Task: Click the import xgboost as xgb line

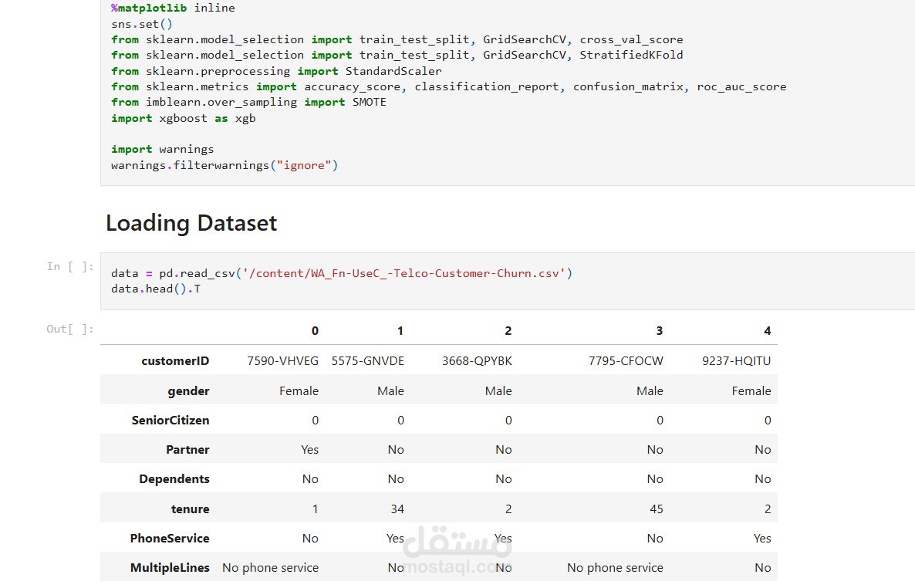Action: [x=182, y=117]
